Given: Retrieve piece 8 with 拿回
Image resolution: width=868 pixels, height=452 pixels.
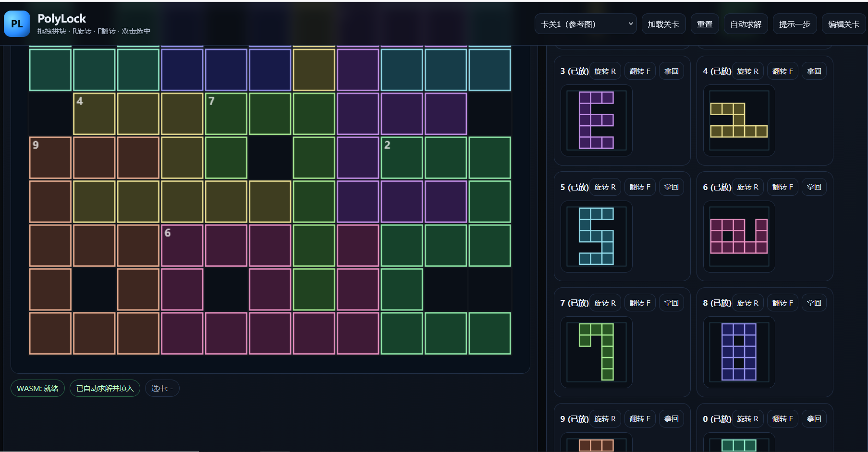Looking at the screenshot, I should [813, 302].
